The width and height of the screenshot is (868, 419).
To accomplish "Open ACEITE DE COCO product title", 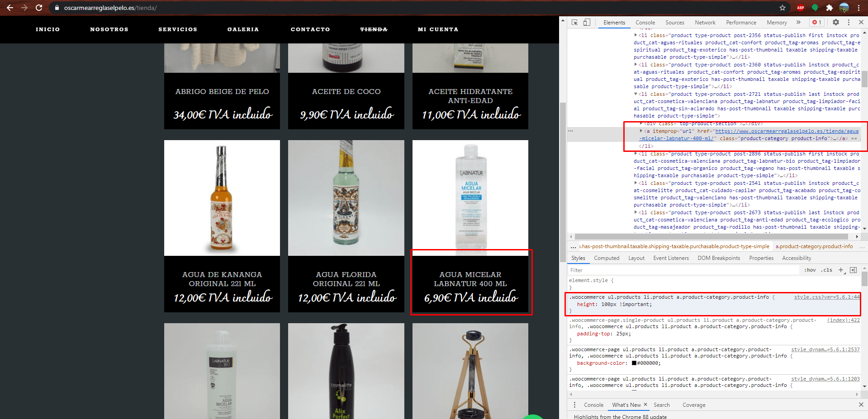I will point(346,91).
